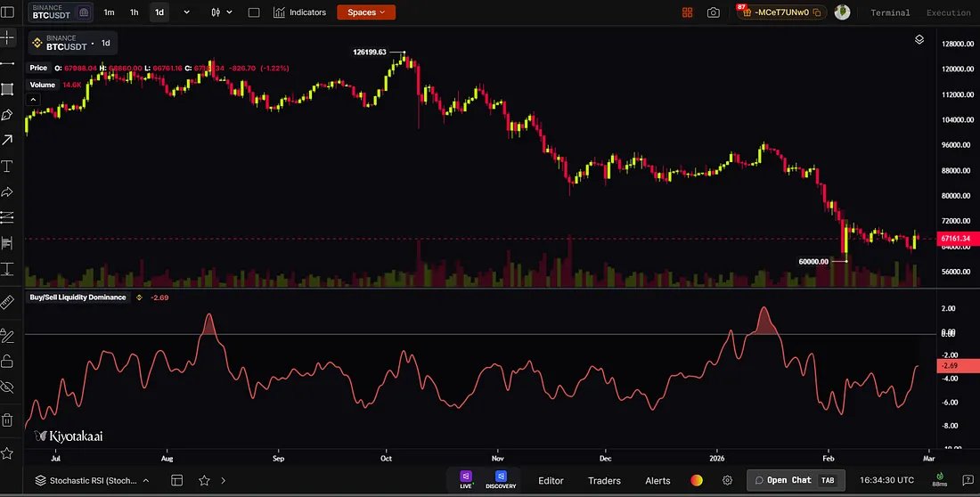Open the layers icon on chart
980x497 pixels.
coord(919,39)
